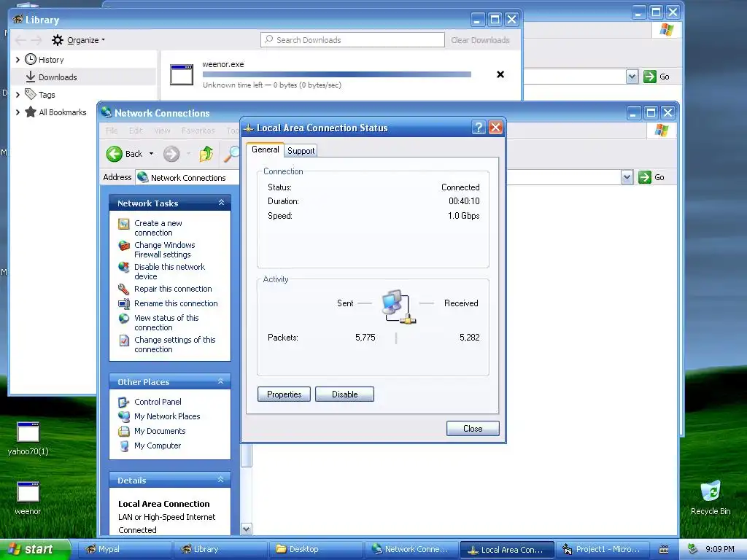Click Go button in Network Connections address bar

click(x=651, y=177)
